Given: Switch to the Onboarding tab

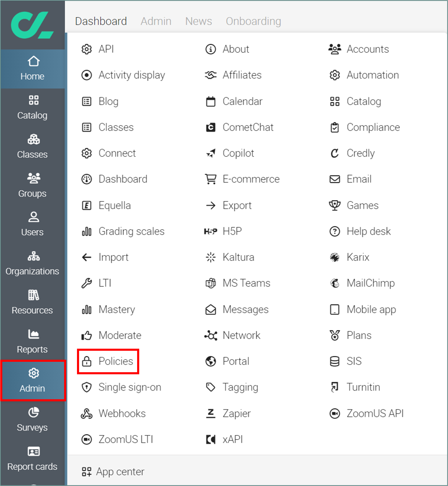Looking at the screenshot, I should (x=253, y=21).
